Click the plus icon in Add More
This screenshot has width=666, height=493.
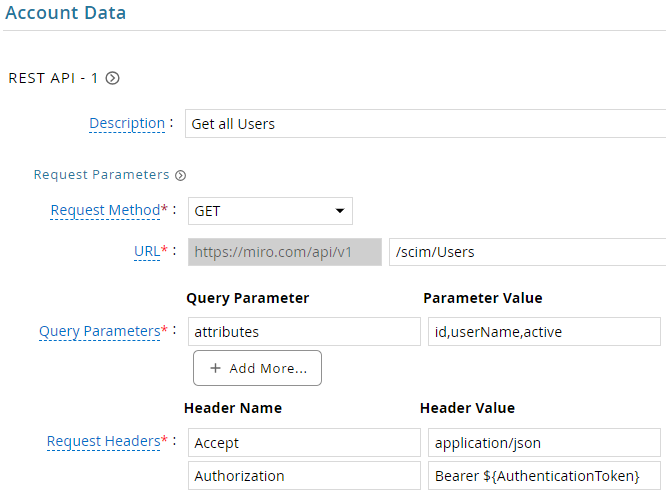215,368
